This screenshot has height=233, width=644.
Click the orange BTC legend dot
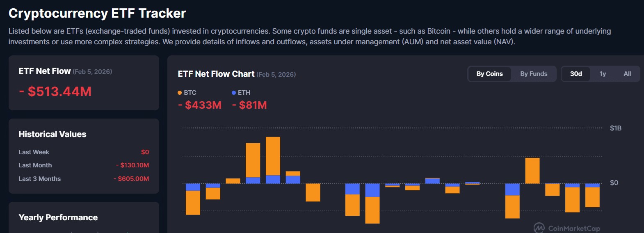click(180, 93)
